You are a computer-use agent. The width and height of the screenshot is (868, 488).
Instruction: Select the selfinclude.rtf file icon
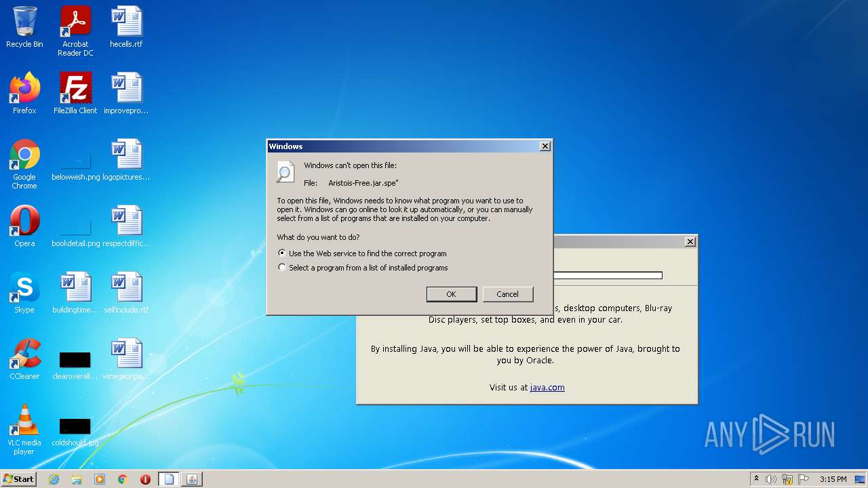pos(126,293)
